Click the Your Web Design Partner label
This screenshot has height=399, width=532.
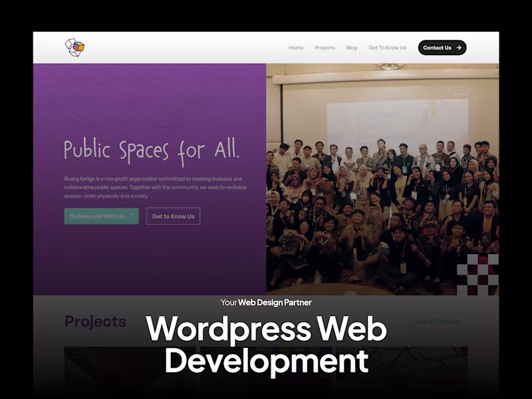(266, 303)
